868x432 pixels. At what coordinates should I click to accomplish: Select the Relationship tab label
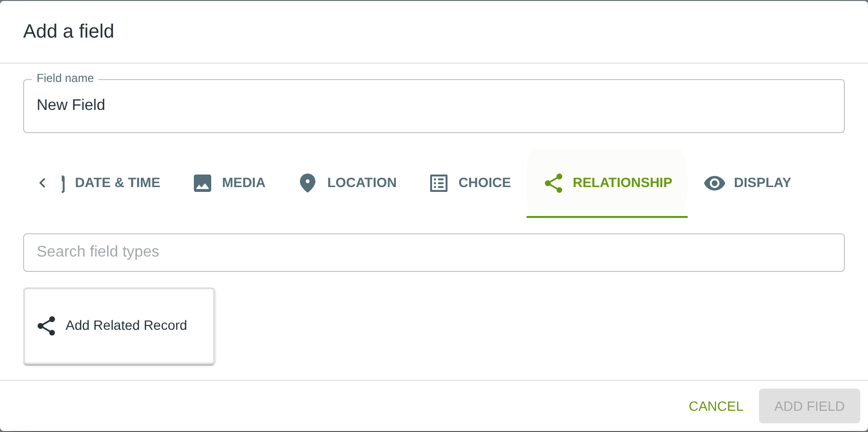(x=622, y=183)
